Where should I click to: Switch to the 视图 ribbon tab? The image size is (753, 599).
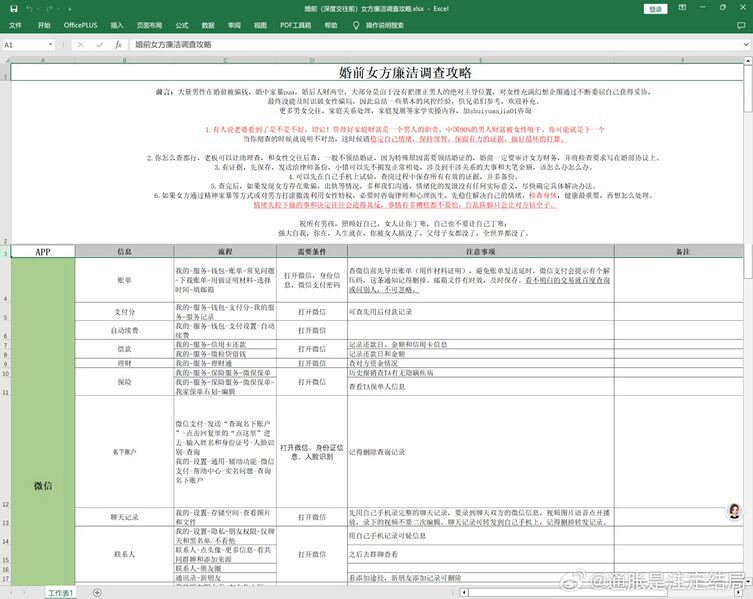point(260,25)
